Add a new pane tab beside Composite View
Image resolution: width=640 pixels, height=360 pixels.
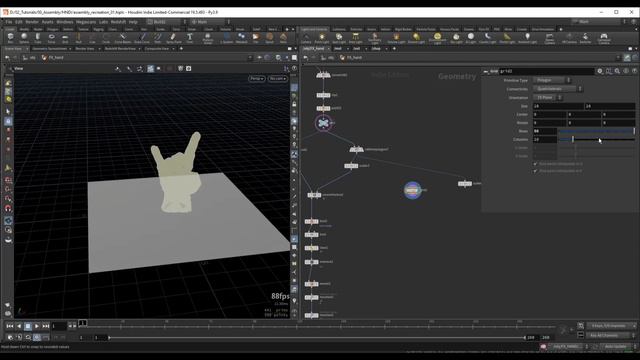click(181, 49)
